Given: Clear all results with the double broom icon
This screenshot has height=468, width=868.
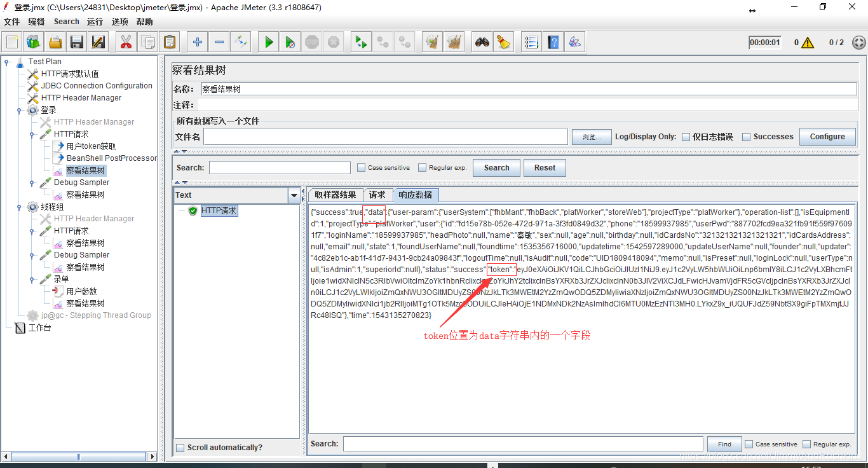Looking at the screenshot, I should [454, 43].
